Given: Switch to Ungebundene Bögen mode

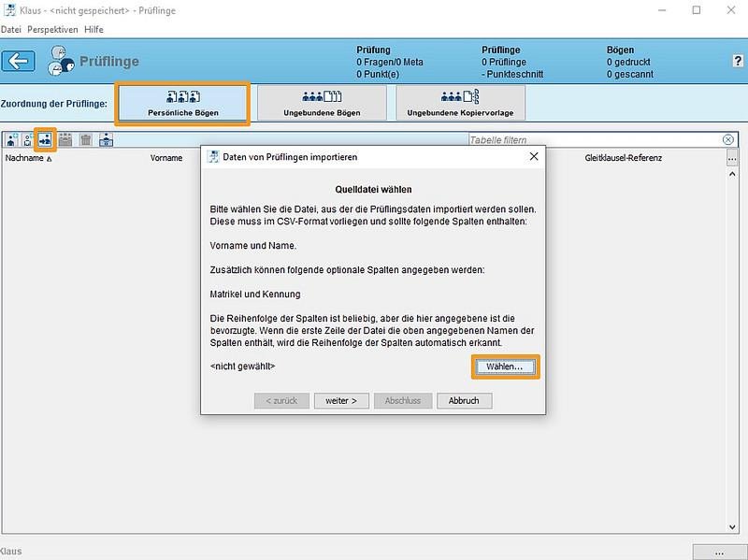Looking at the screenshot, I should (x=322, y=103).
